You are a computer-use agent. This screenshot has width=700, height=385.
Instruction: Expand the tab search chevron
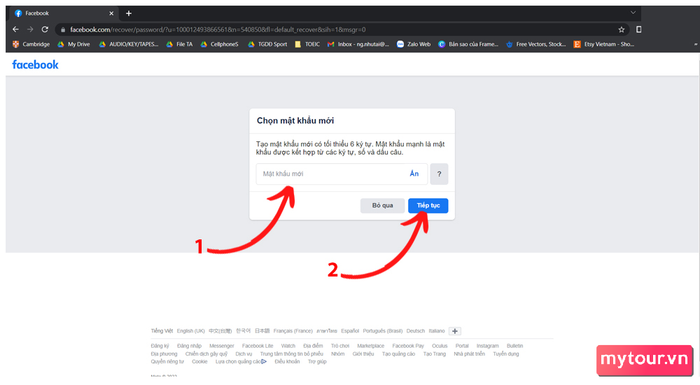click(633, 13)
